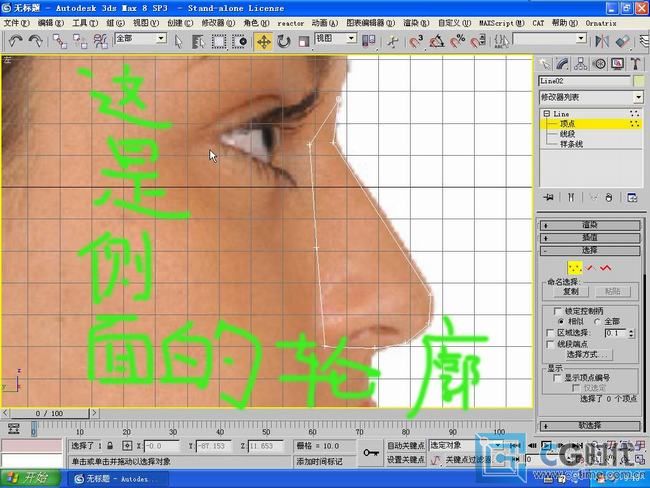The width and height of the screenshot is (650, 488).
Task: Enable 锁定控制柄 checkbox
Action: (x=558, y=311)
